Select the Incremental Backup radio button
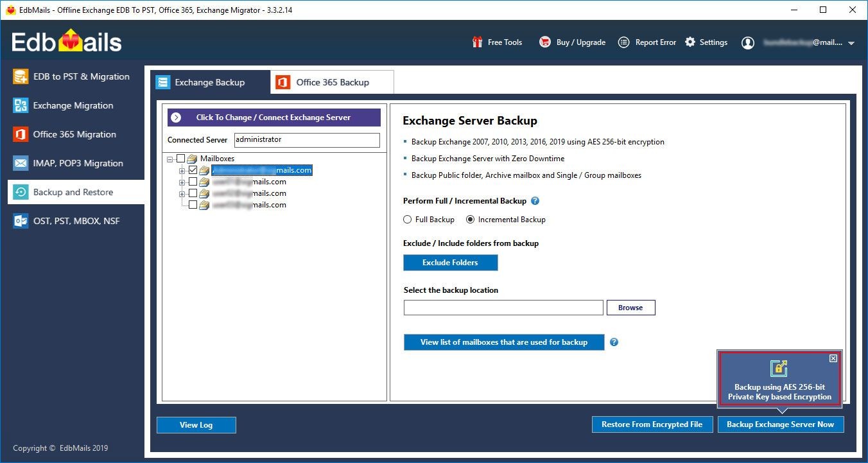The width and height of the screenshot is (868, 463). click(x=470, y=220)
